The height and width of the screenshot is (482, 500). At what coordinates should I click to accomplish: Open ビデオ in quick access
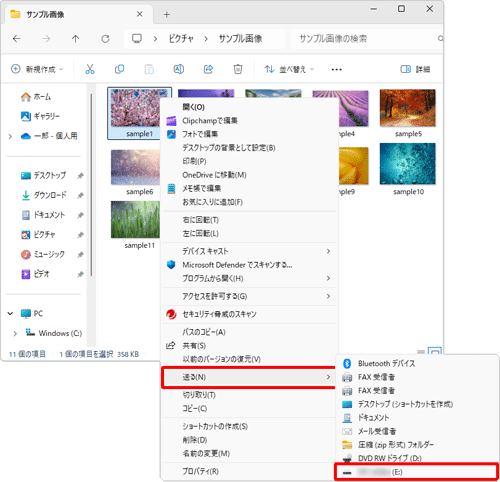(x=35, y=274)
